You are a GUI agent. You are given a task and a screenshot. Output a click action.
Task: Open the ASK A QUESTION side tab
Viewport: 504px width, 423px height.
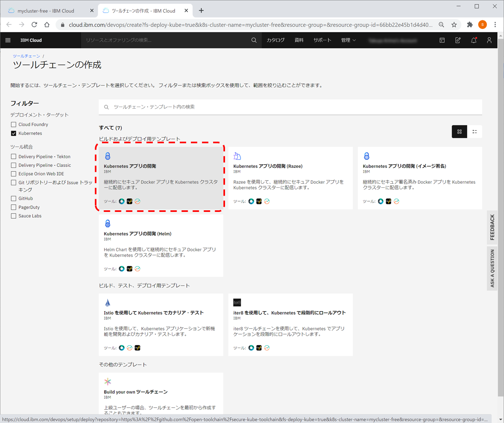pos(492,268)
